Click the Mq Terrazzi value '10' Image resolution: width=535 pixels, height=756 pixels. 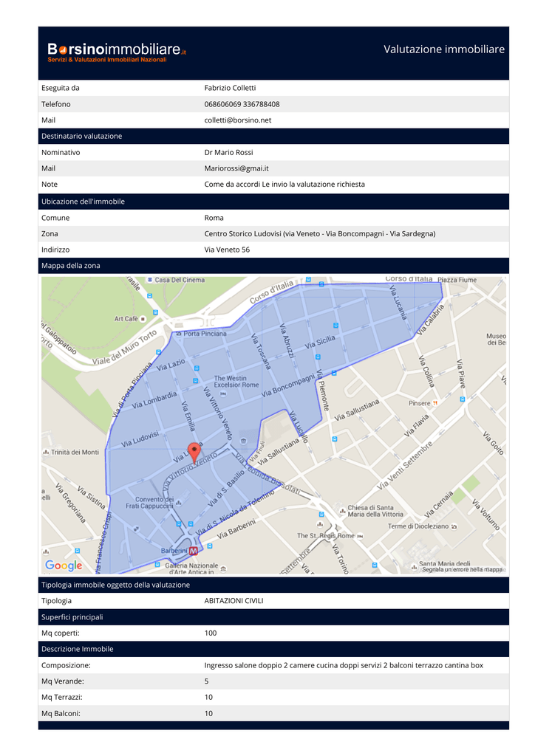pyautogui.click(x=208, y=697)
